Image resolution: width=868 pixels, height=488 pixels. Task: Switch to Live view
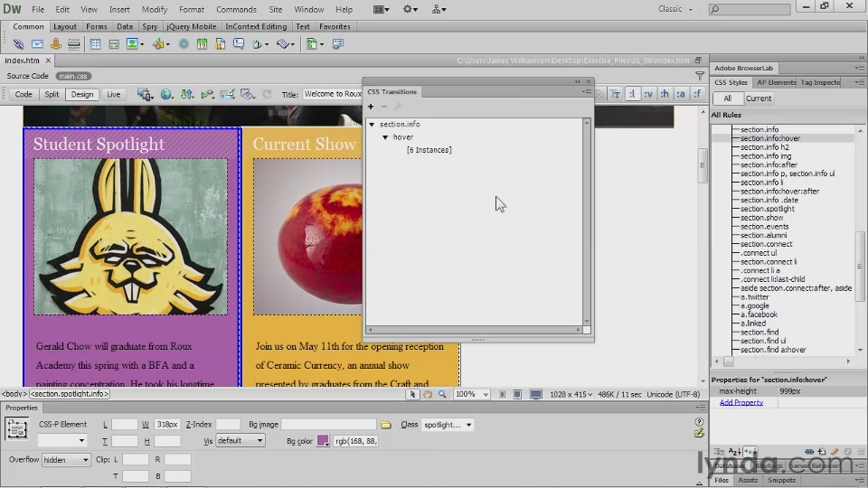114,94
